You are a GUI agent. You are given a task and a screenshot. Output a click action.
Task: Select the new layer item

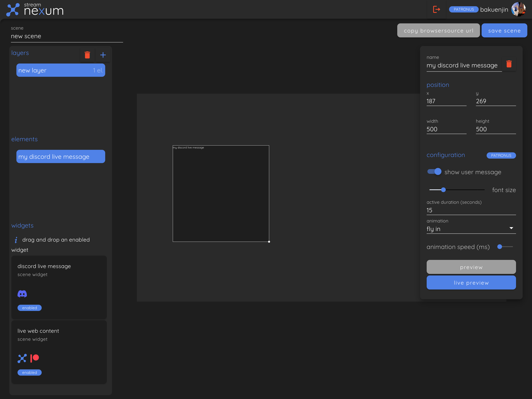[61, 70]
